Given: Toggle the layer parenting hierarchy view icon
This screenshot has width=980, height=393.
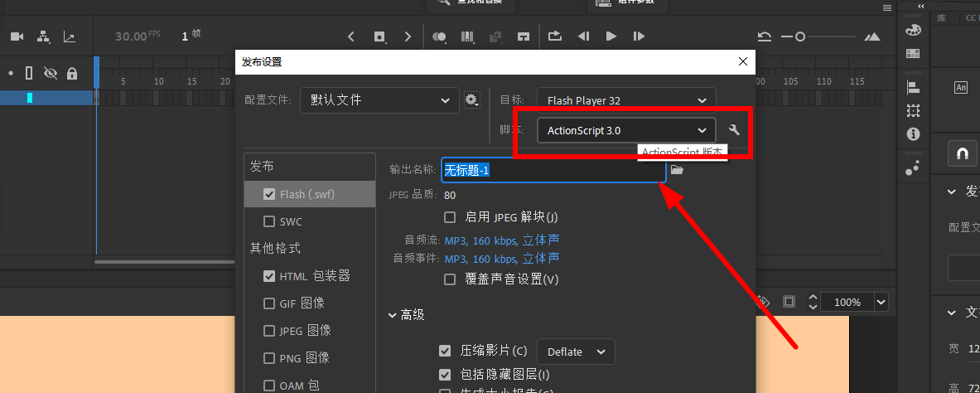Looking at the screenshot, I should click(43, 37).
